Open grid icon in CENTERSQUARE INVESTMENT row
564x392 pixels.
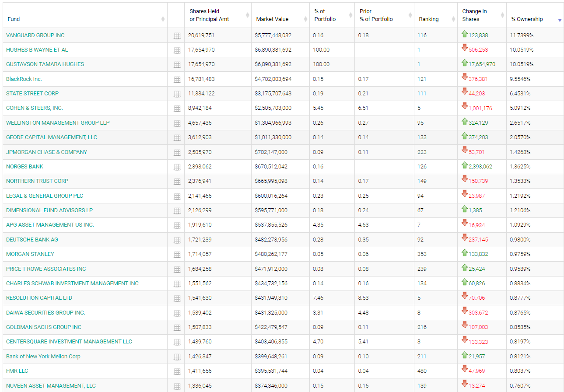(177, 342)
